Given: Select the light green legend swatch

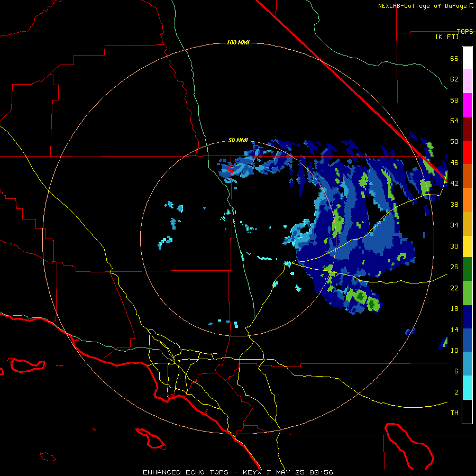Looking at the screenshot, I should (x=467, y=293).
